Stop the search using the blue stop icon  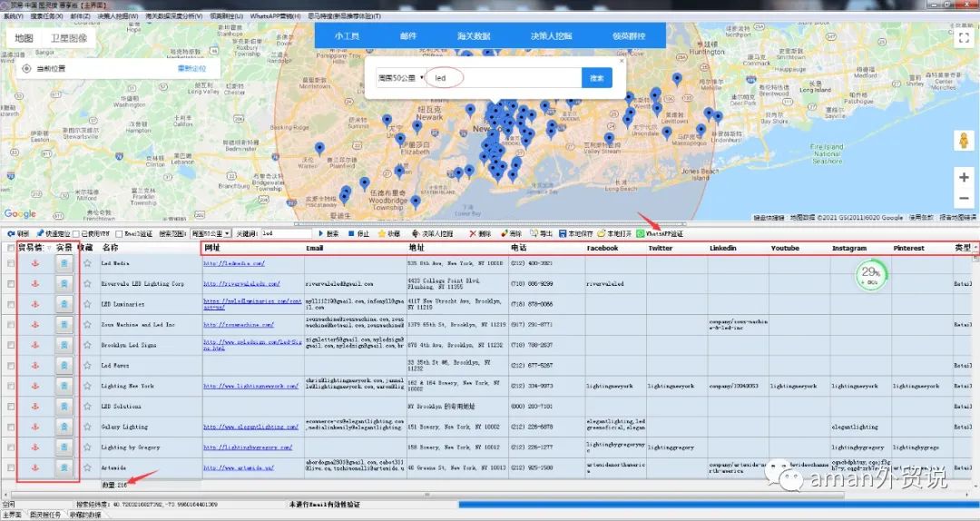pyautogui.click(x=351, y=233)
